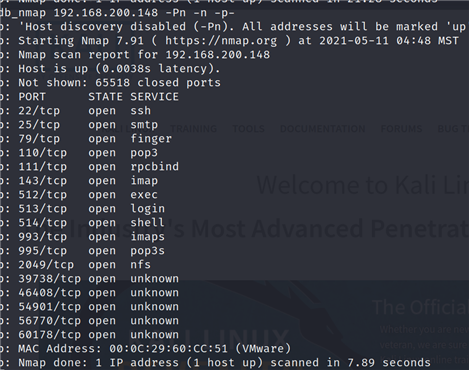Click the 993/tcp imaps line
The height and width of the screenshot is (370, 469).
pos(92,237)
